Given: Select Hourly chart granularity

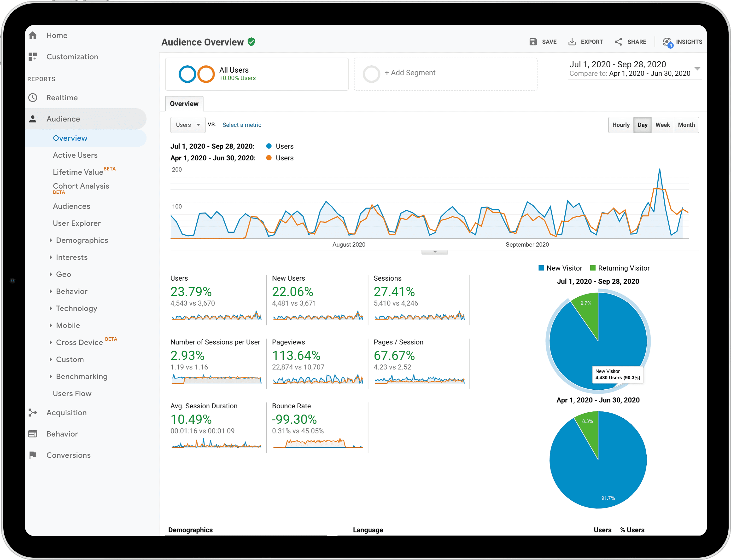Looking at the screenshot, I should click(621, 125).
